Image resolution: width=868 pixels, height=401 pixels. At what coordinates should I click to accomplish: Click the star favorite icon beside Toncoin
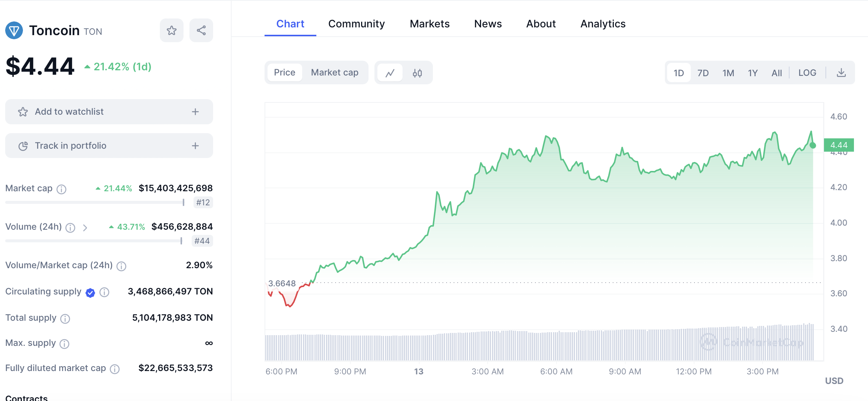(x=171, y=30)
